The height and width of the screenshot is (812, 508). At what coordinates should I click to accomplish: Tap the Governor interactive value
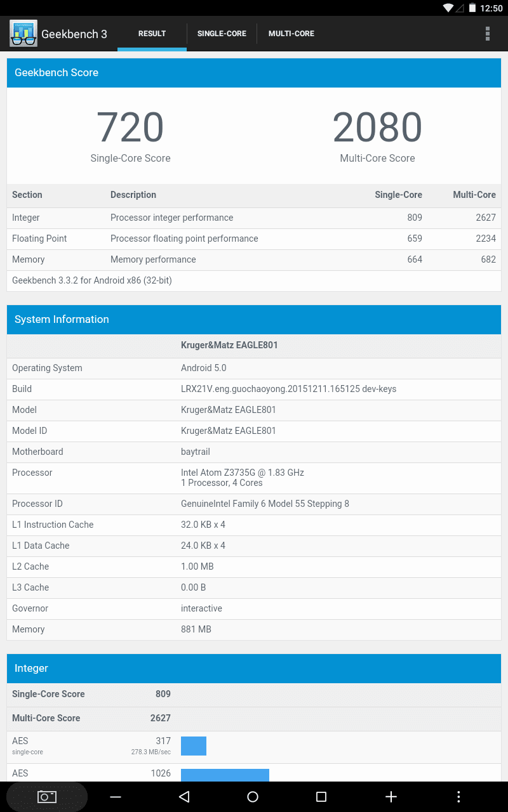point(201,608)
